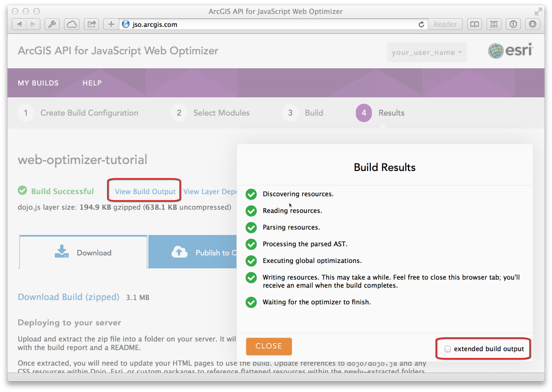The image size is (552, 392).
Task: Click the toolbar icon right of the bookmarks book
Action: click(494, 24)
